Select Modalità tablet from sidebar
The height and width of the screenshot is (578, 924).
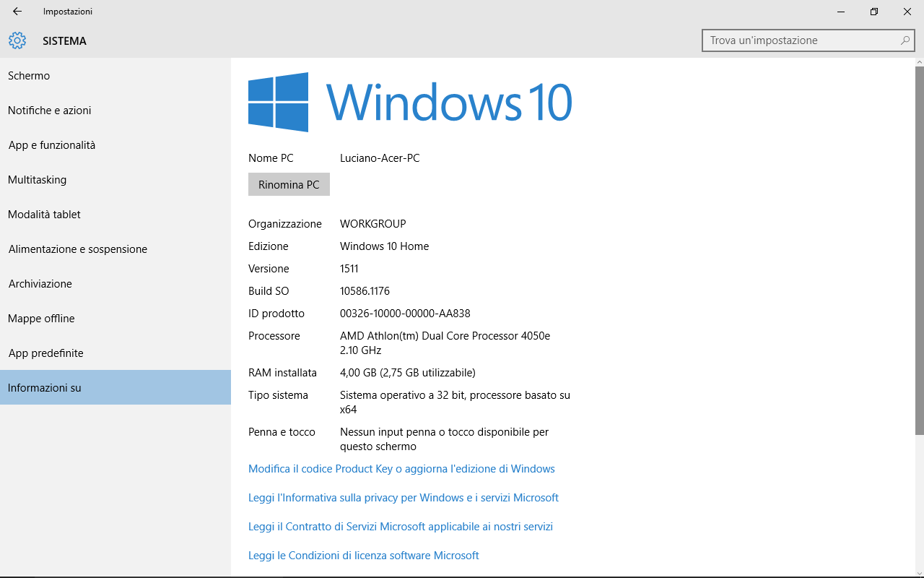tap(44, 215)
